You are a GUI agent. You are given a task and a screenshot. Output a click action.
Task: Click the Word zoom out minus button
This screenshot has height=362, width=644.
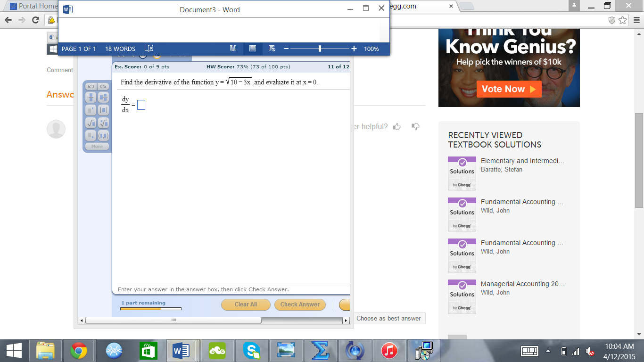click(286, 49)
